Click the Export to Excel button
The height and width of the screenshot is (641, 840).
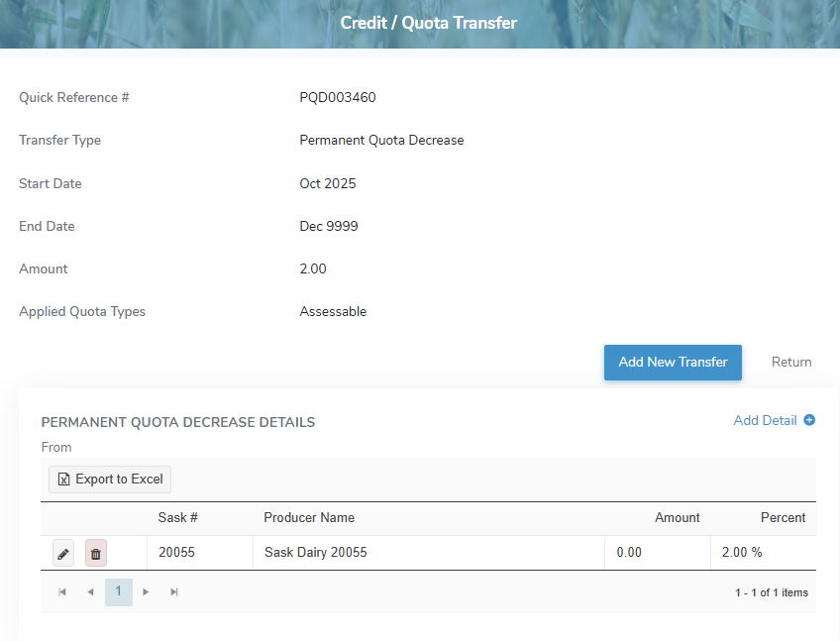coord(110,480)
